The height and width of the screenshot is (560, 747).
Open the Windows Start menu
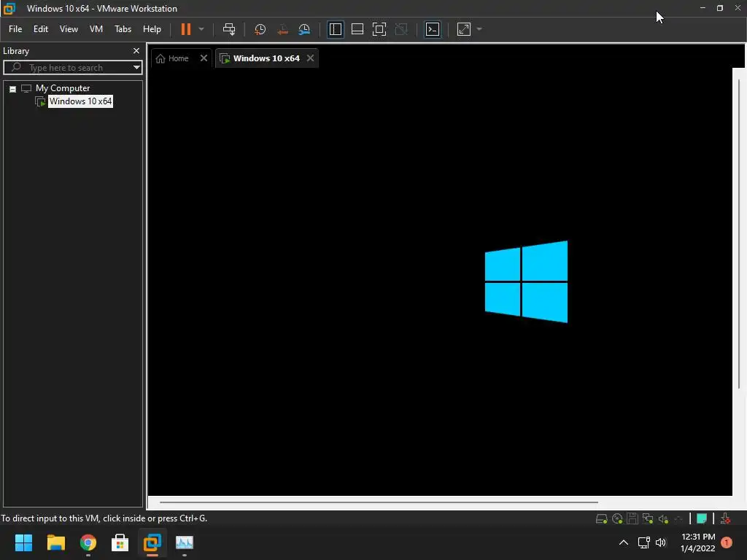click(x=23, y=542)
